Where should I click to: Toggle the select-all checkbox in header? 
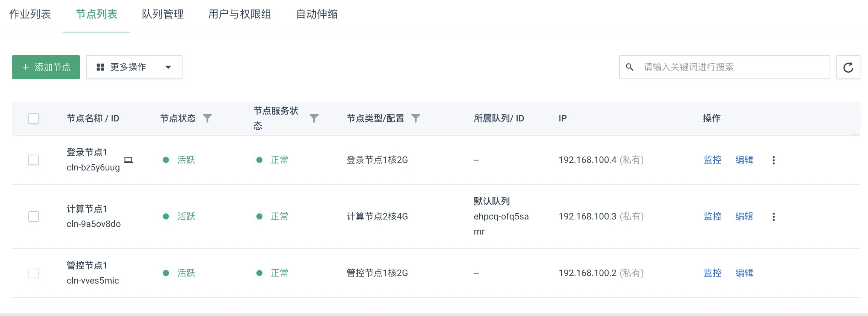[34, 118]
